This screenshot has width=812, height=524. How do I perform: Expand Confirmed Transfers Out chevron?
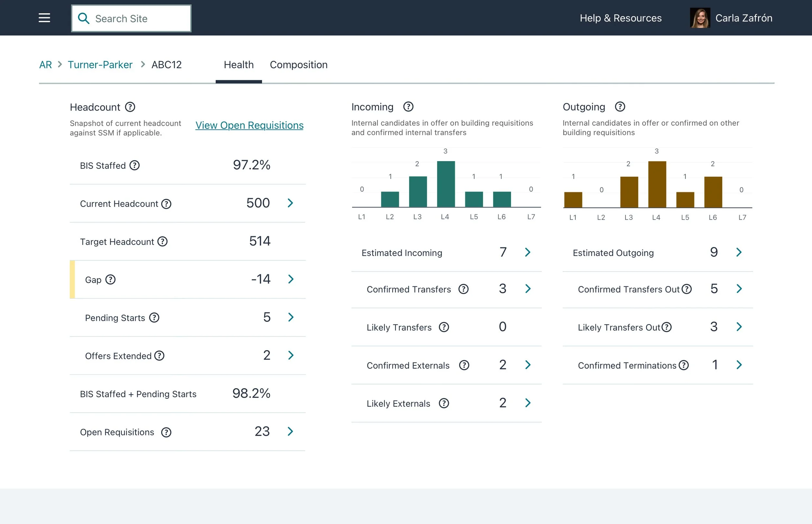pyautogui.click(x=739, y=289)
